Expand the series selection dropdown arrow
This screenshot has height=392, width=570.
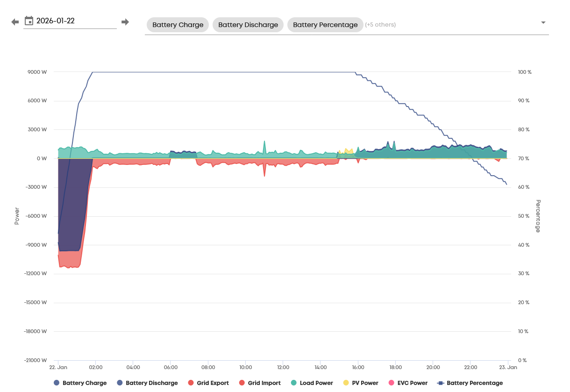[543, 23]
